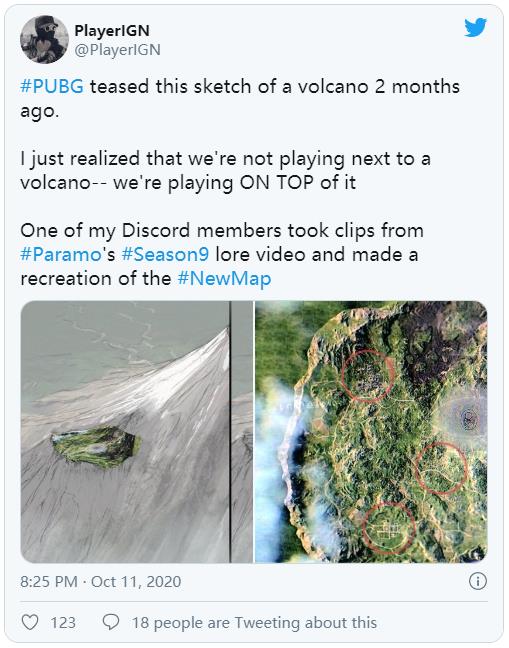View the Paramo map recreation image

point(371,432)
